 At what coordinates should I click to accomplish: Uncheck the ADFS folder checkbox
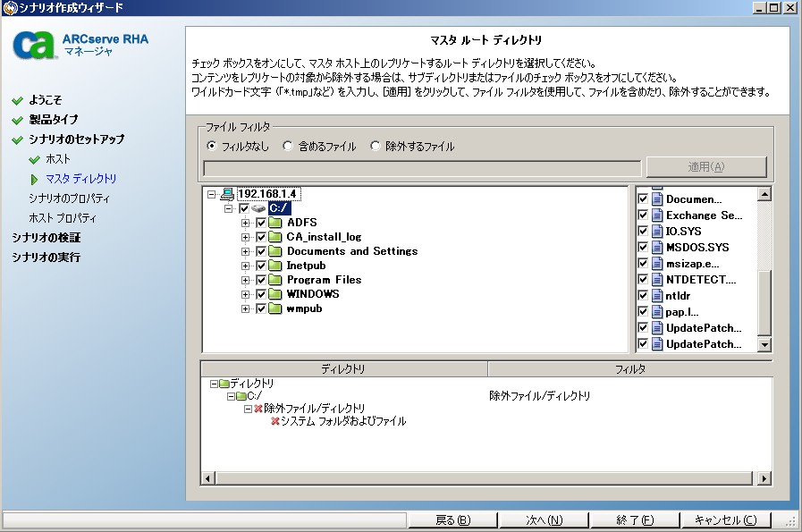pos(261,223)
